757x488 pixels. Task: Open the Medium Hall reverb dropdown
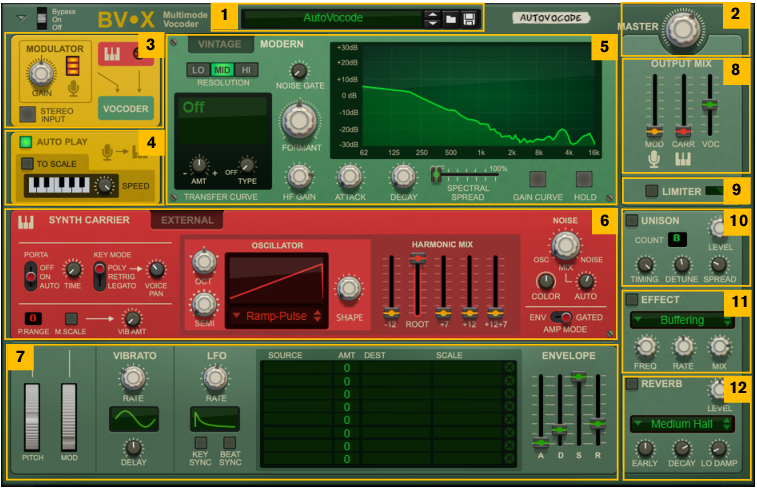click(682, 424)
